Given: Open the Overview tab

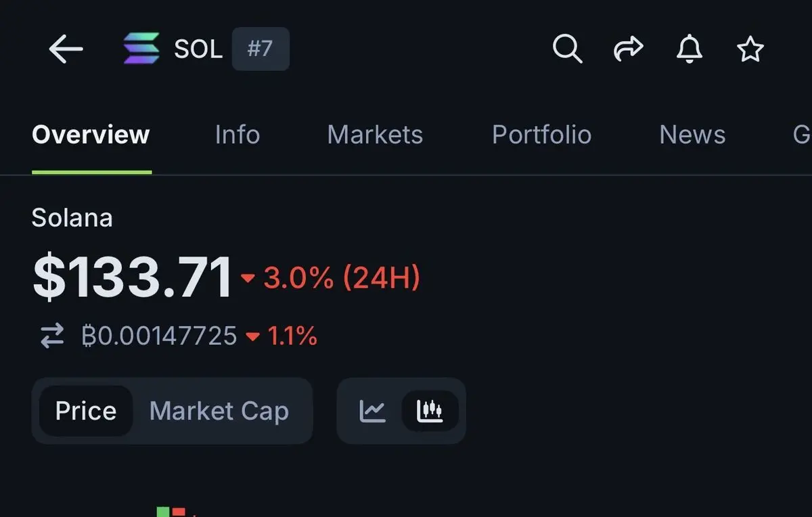Looking at the screenshot, I should coord(91,135).
